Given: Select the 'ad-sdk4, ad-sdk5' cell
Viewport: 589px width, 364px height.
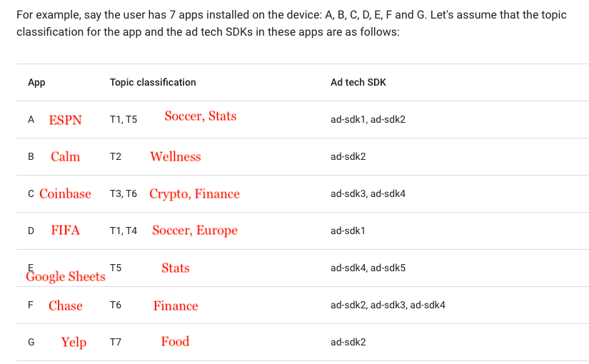Looking at the screenshot, I should pos(368,268).
